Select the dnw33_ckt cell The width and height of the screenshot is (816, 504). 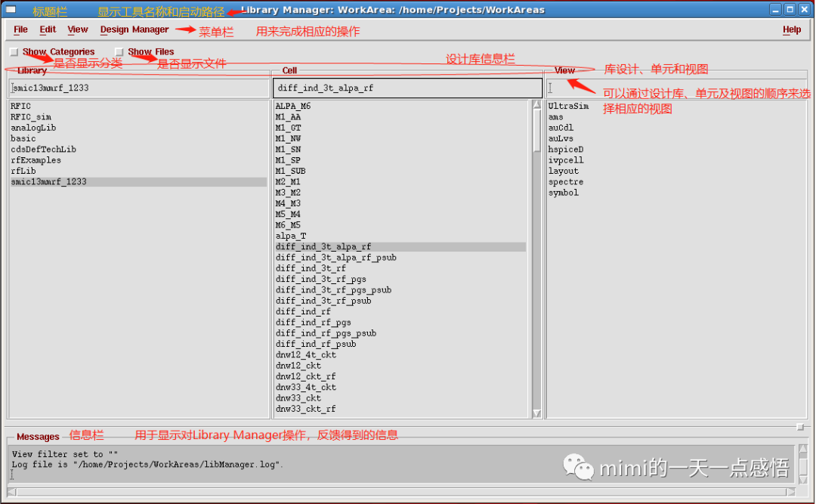click(298, 398)
